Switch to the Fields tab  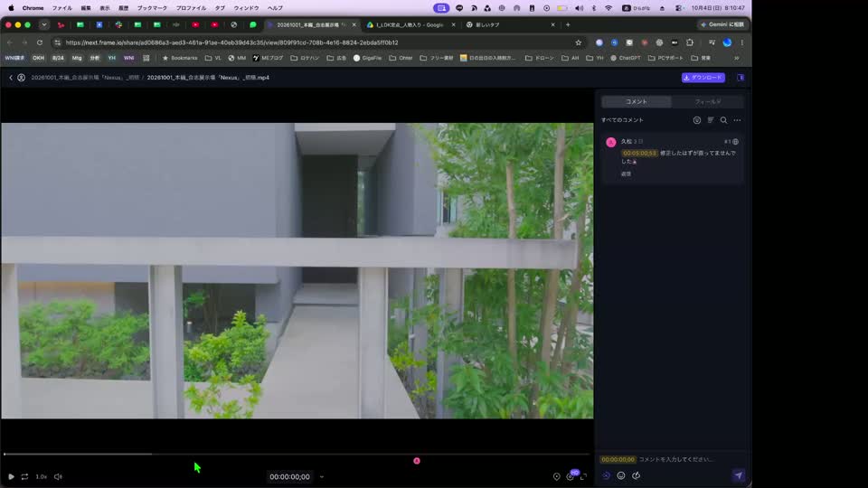[x=707, y=102]
